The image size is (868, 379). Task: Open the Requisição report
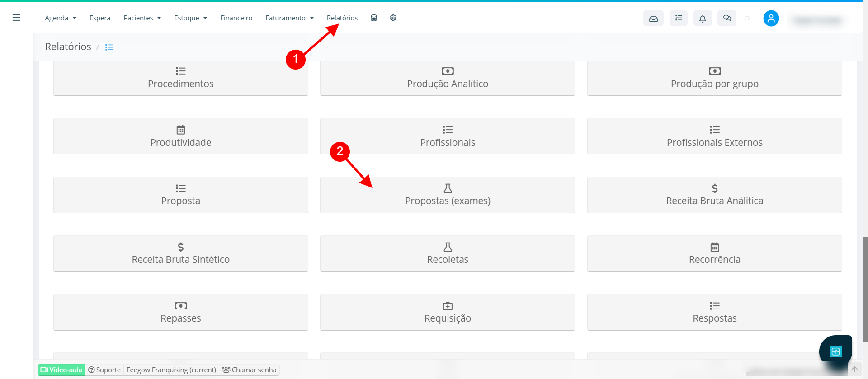coord(448,312)
